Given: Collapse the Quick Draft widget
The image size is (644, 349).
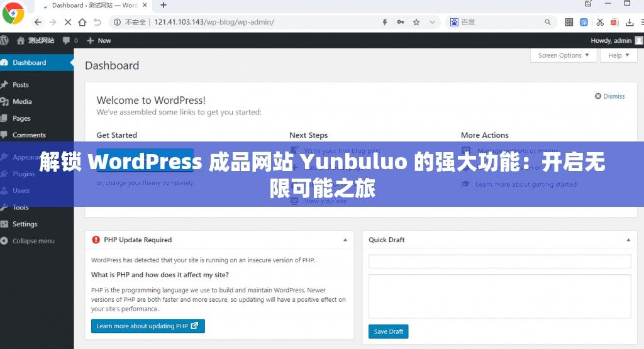Looking at the screenshot, I should 628,240.
